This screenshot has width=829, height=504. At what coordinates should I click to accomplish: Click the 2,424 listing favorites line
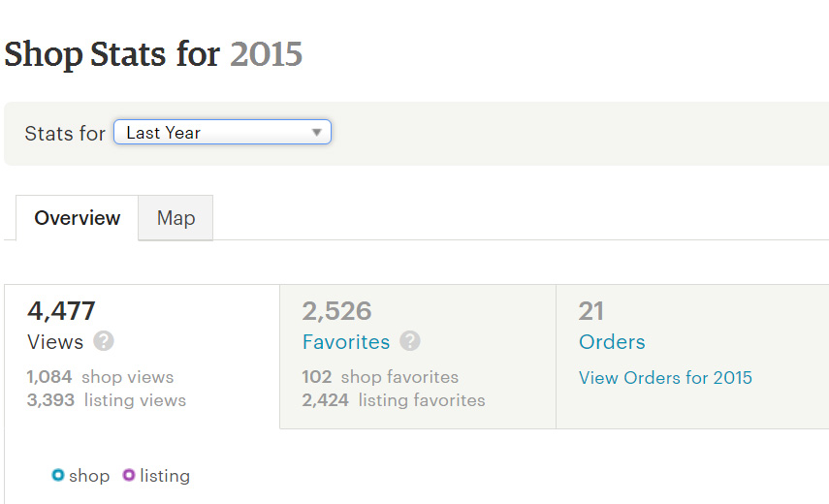(394, 399)
